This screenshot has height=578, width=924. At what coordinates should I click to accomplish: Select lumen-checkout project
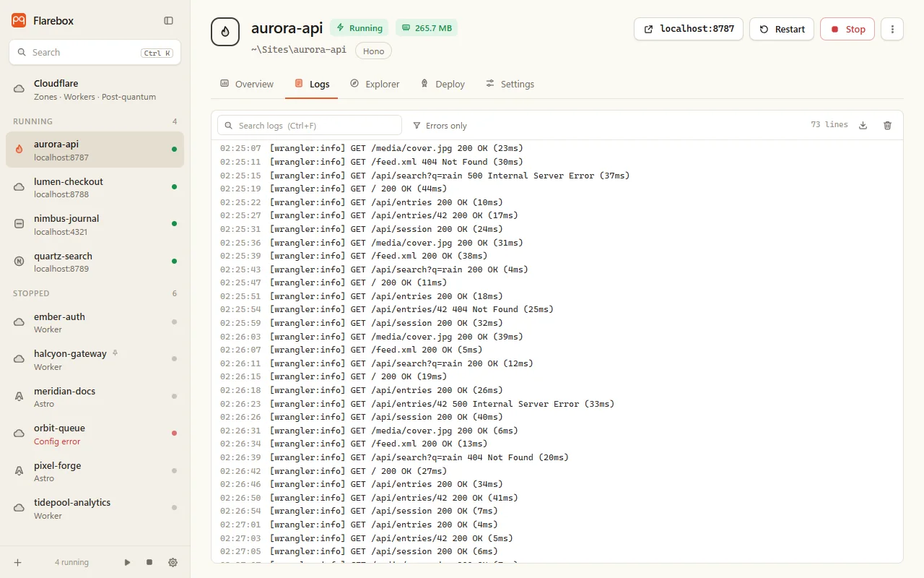tap(95, 187)
